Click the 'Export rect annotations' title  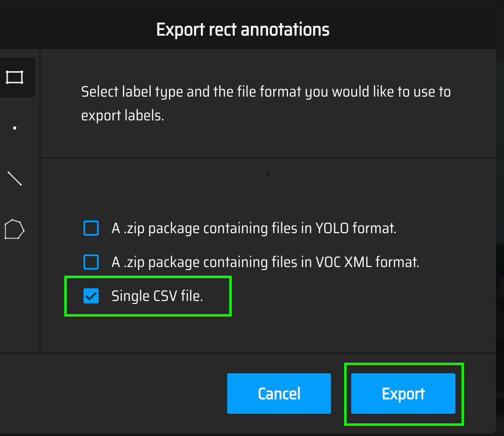point(243,29)
